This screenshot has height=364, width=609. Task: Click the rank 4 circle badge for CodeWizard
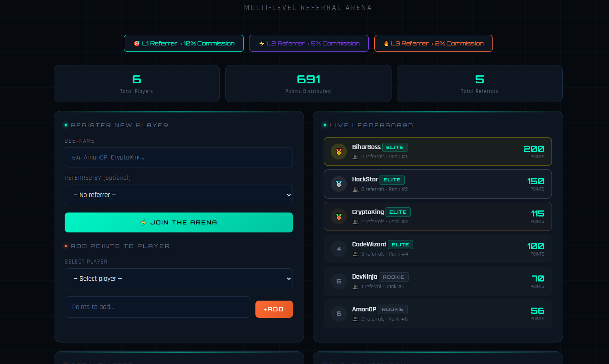(338, 249)
